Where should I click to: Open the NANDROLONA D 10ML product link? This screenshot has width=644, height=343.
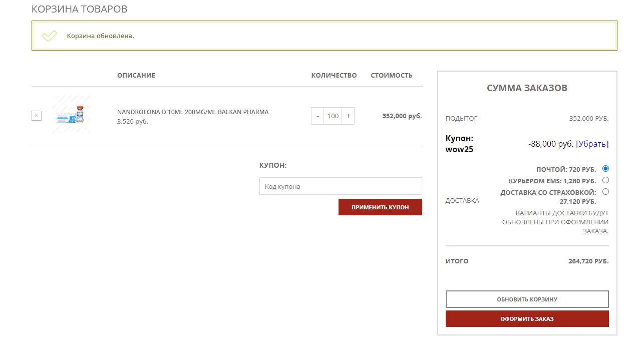pyautogui.click(x=193, y=112)
